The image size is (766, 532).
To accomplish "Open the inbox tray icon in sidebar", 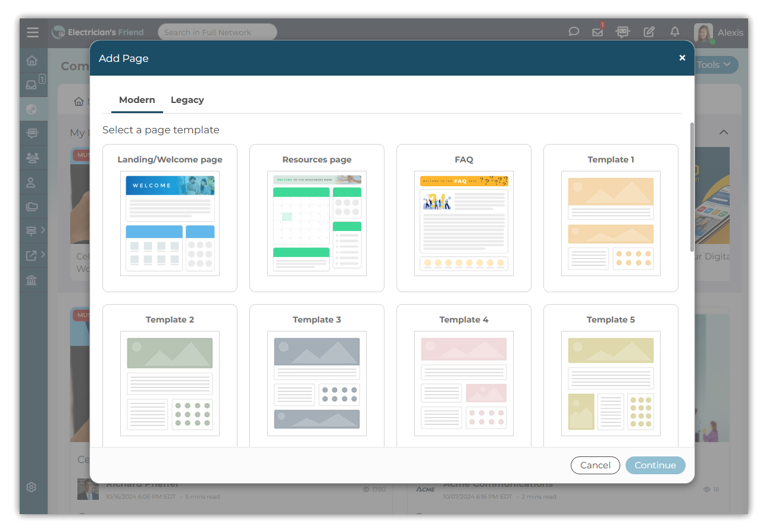I will tap(32, 85).
